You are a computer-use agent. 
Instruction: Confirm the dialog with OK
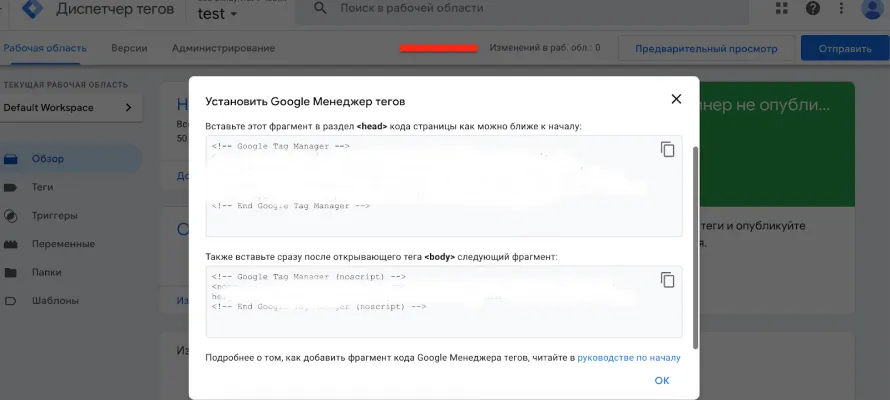(662, 381)
